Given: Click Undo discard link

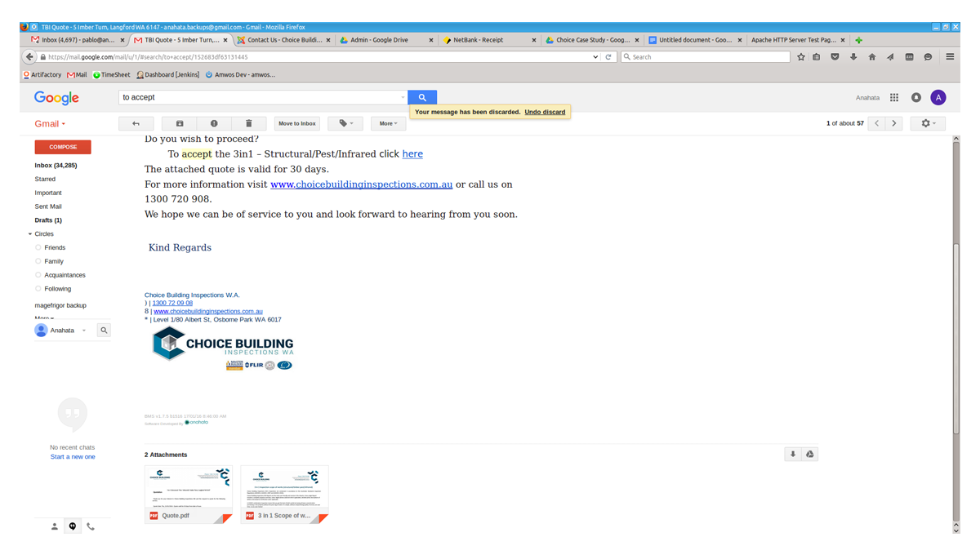Looking at the screenshot, I should click(x=545, y=112).
